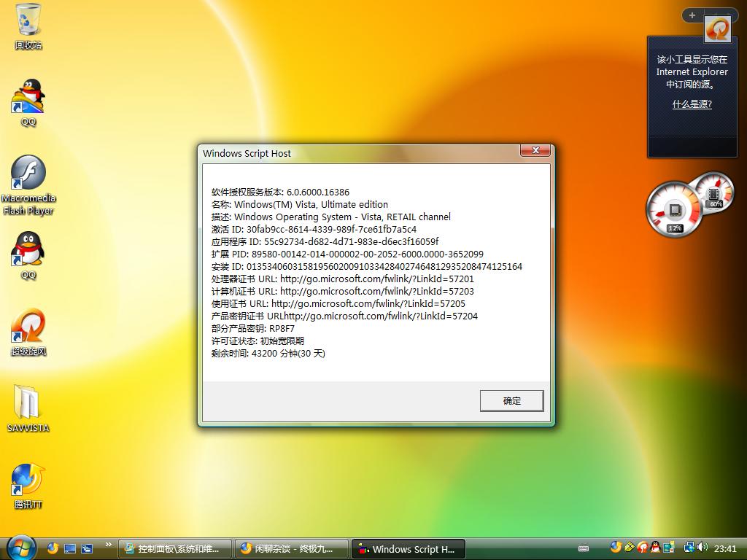Click the 超级旋风 icon floating above the feed gadget
Image resolution: width=747 pixels, height=560 pixels.
(x=717, y=29)
